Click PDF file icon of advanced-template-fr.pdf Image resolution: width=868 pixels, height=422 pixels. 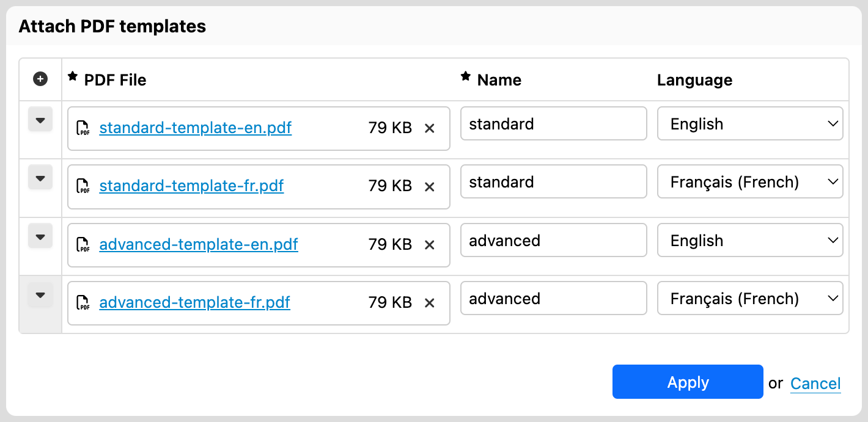pos(83,303)
